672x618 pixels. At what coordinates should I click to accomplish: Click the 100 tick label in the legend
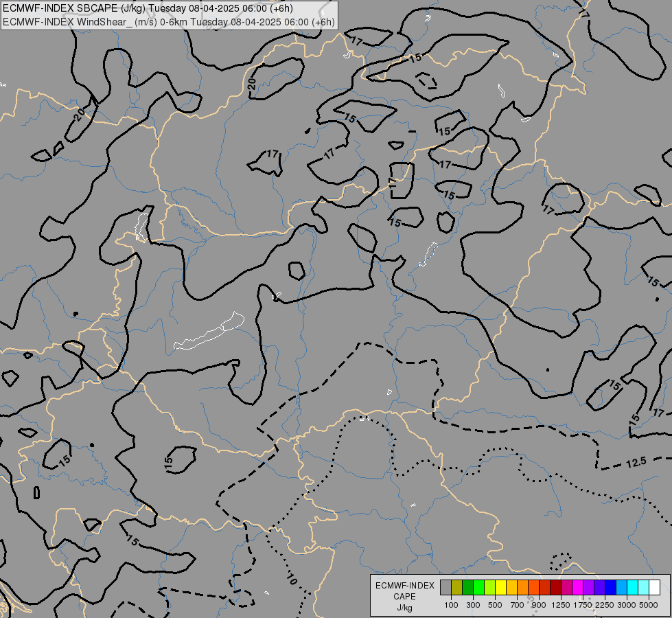pos(451,605)
